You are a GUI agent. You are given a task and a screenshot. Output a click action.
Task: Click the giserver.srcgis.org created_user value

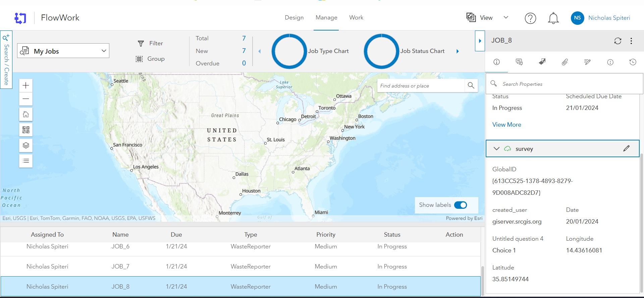pyautogui.click(x=517, y=222)
